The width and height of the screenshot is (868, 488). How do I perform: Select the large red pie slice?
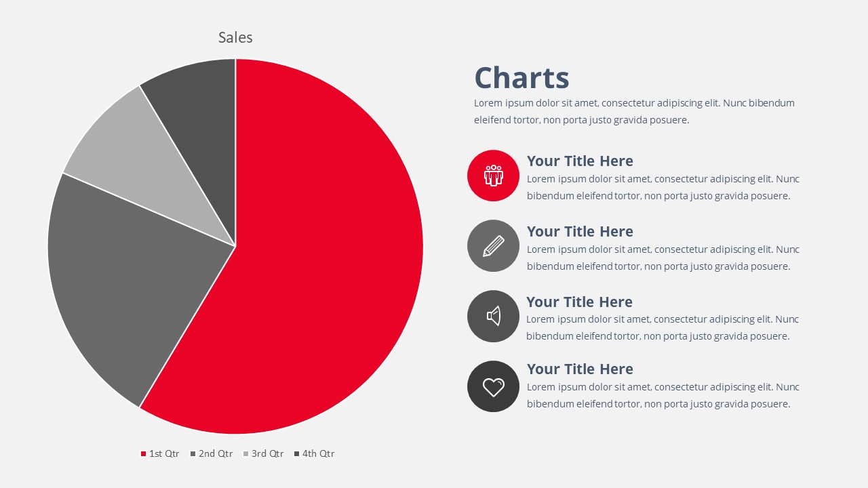click(319, 258)
